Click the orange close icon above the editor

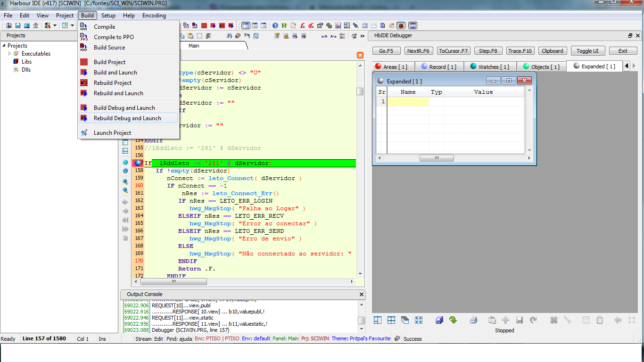(360, 55)
